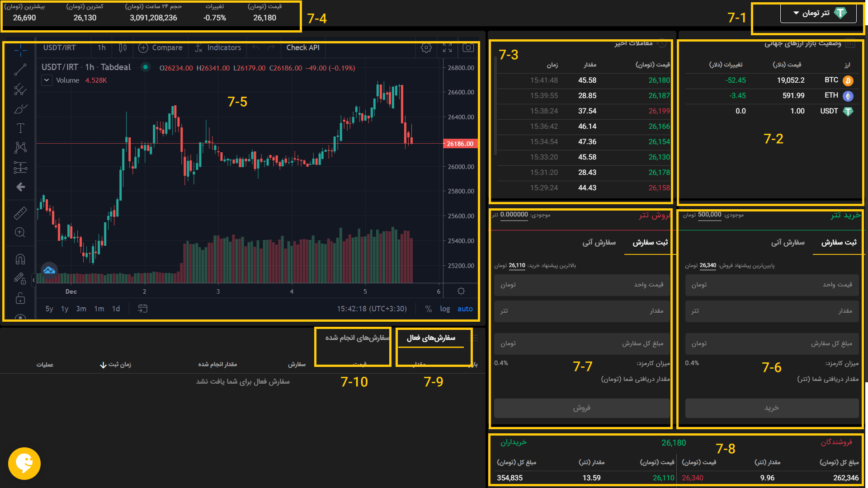Image resolution: width=868 pixels, height=488 pixels.
Task: Select the sell panel limit order tab
Action: 650,243
